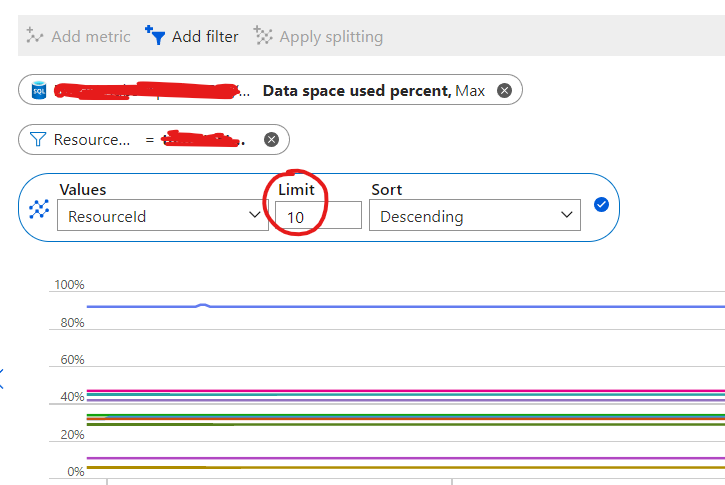Click the olive-yellow line near 5% on chart

(400, 467)
